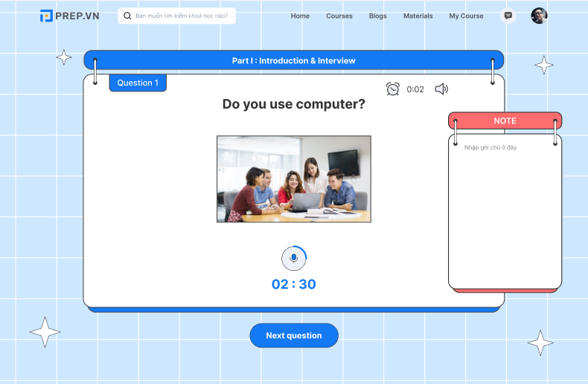
Task: Open the Courses menu item
Action: 339,16
